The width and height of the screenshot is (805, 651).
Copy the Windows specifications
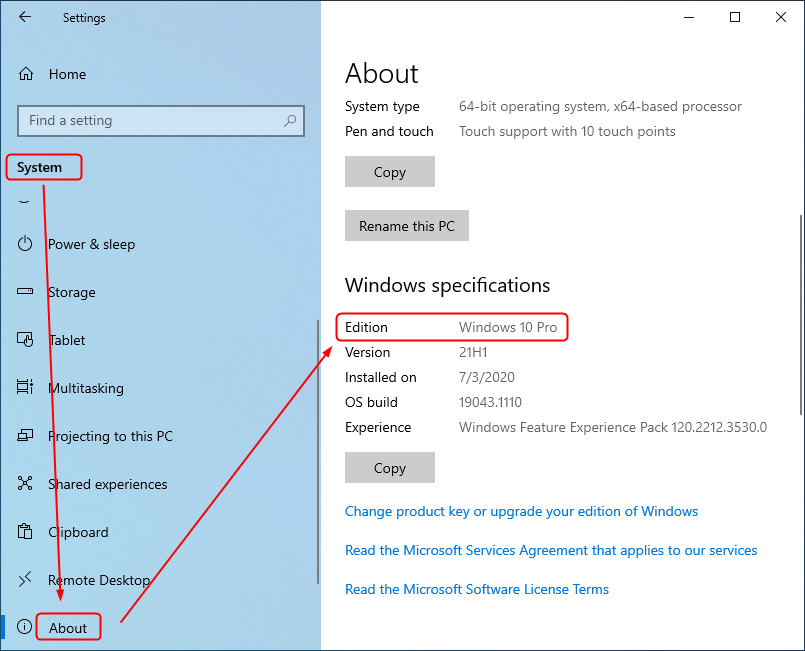pyautogui.click(x=390, y=468)
